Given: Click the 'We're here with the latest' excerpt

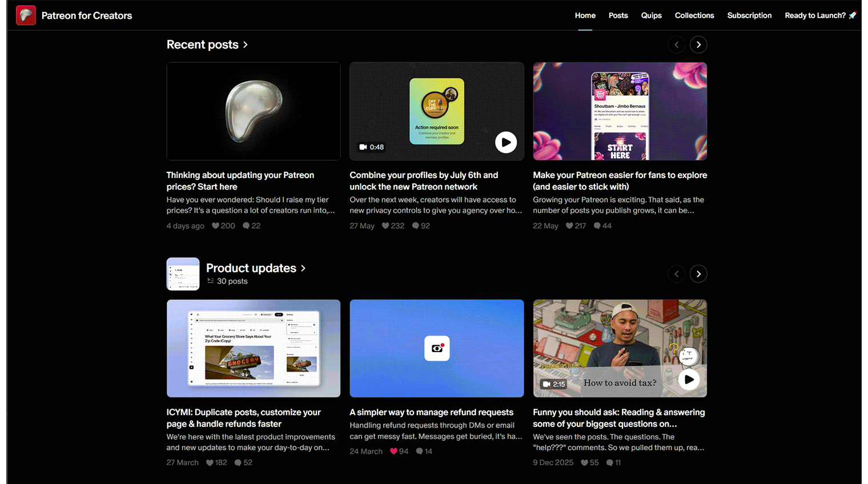Looking at the screenshot, I should click(x=251, y=442).
